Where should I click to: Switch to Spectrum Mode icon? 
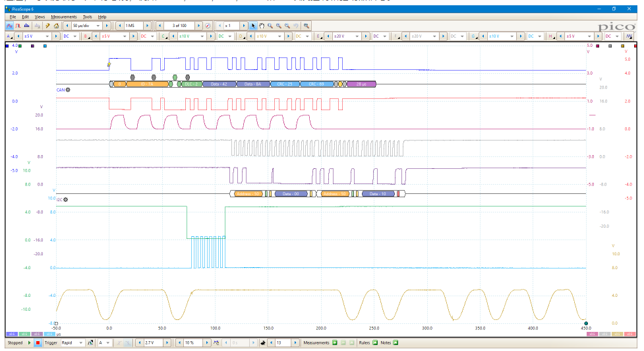tap(27, 26)
